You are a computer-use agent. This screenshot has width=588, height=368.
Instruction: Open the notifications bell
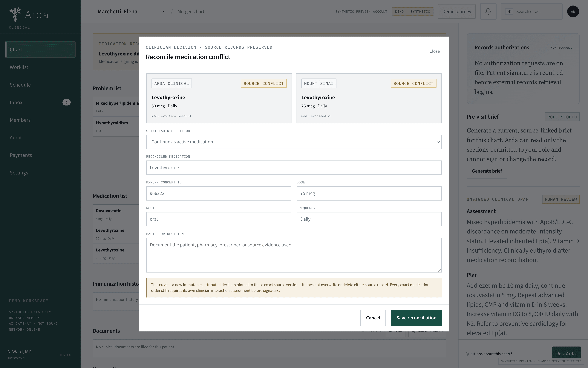[488, 11]
